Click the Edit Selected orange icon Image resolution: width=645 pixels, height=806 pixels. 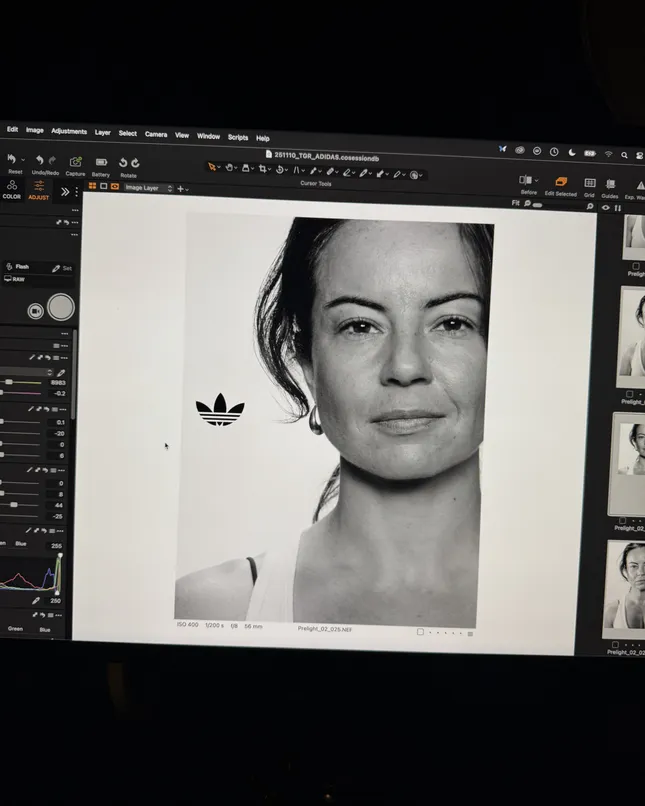tap(561, 181)
